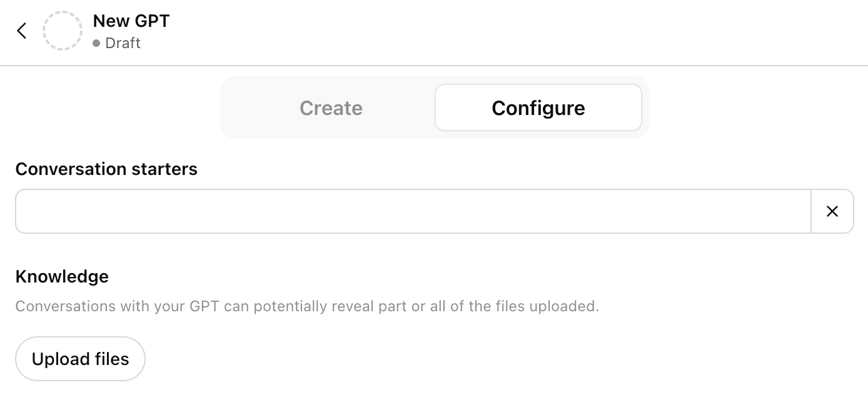Click the New GPT title
This screenshot has height=395, width=868.
[x=131, y=21]
